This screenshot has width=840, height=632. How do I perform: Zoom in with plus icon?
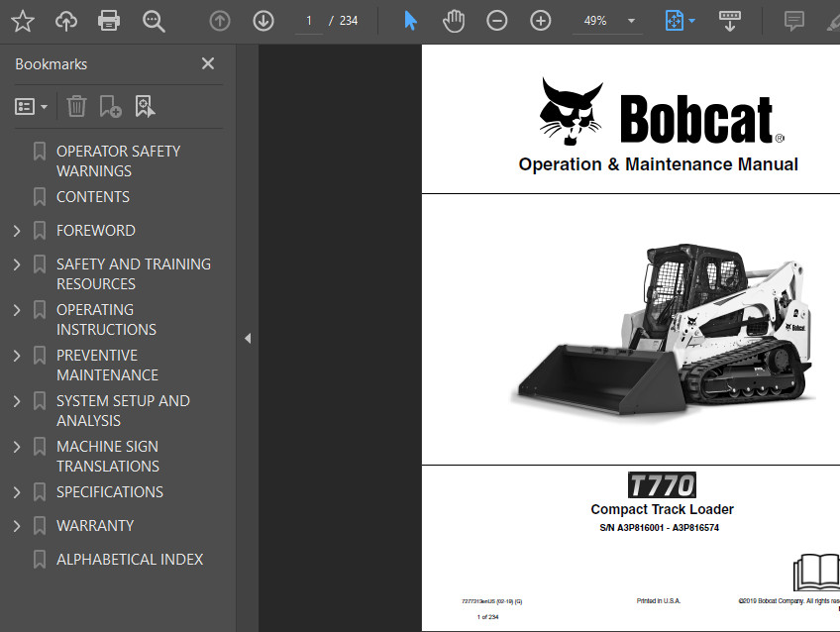pyautogui.click(x=540, y=21)
